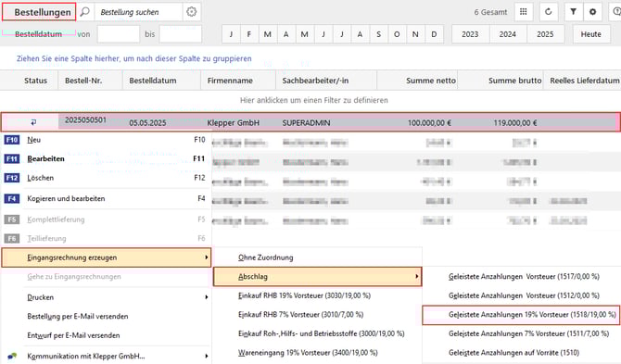
Task: Sort by the Summe netto column header
Action: 417,81
